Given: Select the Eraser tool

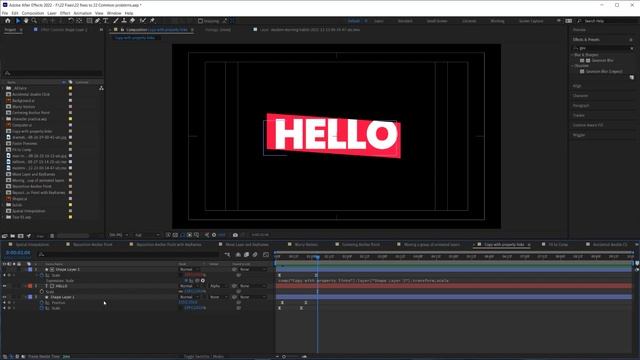Looking at the screenshot, I should point(132,20).
